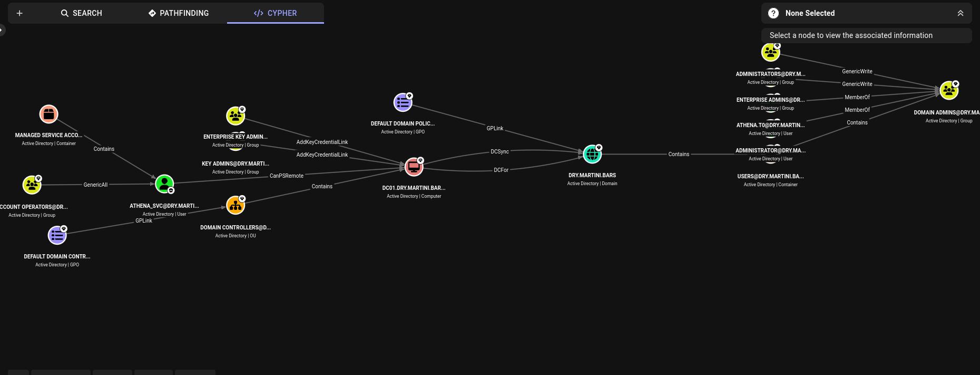Viewport: 980px width, 375px height.
Task: Select the Domain Controllers OU node icon
Action: click(236, 205)
